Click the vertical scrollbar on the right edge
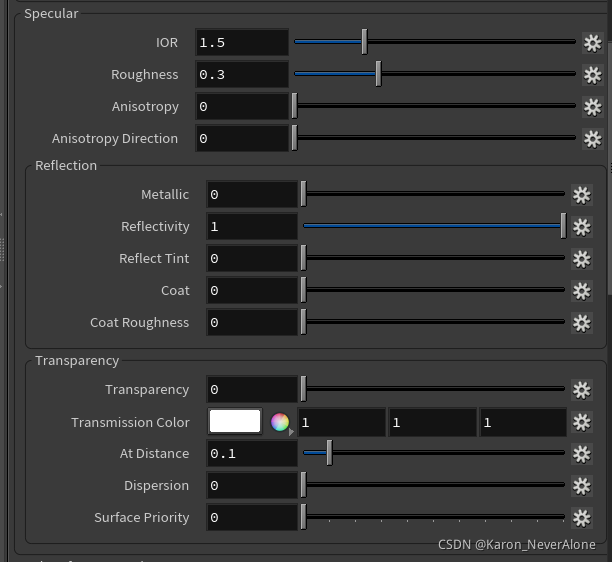Image resolution: width=612 pixels, height=562 pixels. coord(610,168)
